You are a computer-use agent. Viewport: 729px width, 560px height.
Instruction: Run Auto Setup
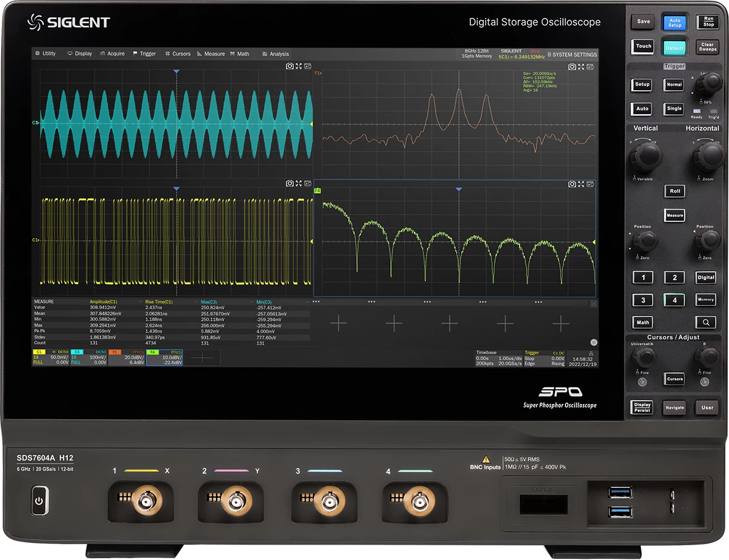click(x=675, y=23)
